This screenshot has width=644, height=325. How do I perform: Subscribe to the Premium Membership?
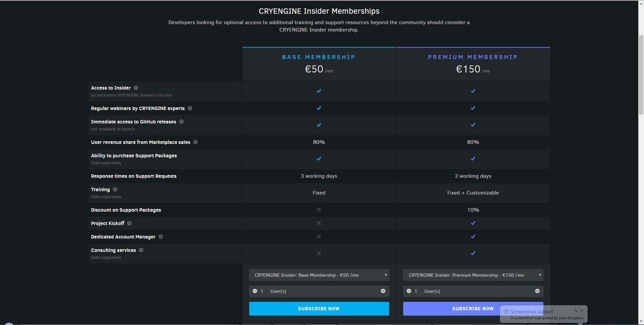click(x=473, y=308)
